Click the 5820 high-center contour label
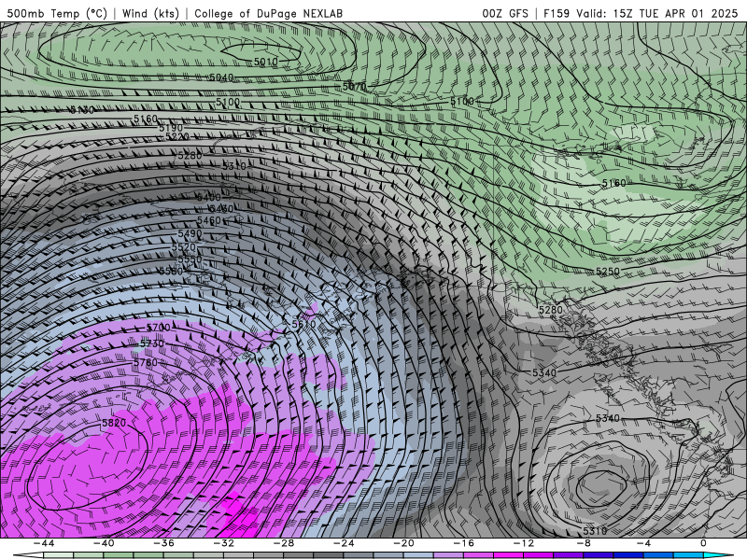Screen dimensions: 747x560 [x=114, y=423]
